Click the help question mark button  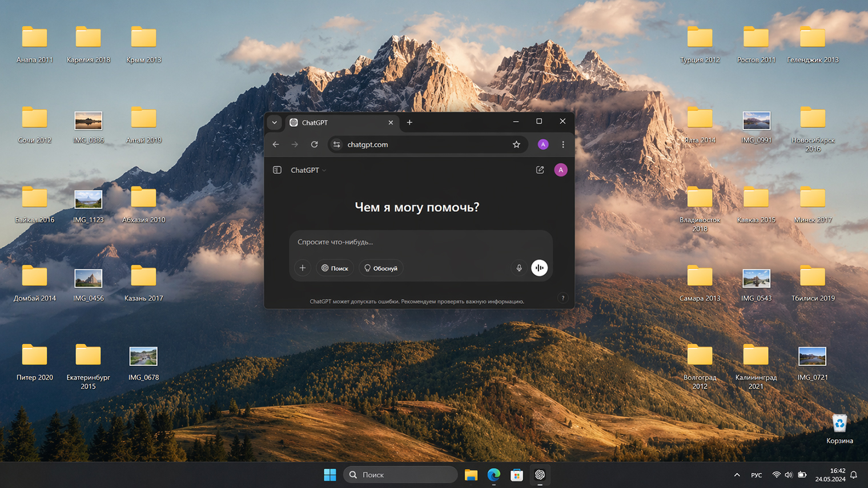coord(562,297)
